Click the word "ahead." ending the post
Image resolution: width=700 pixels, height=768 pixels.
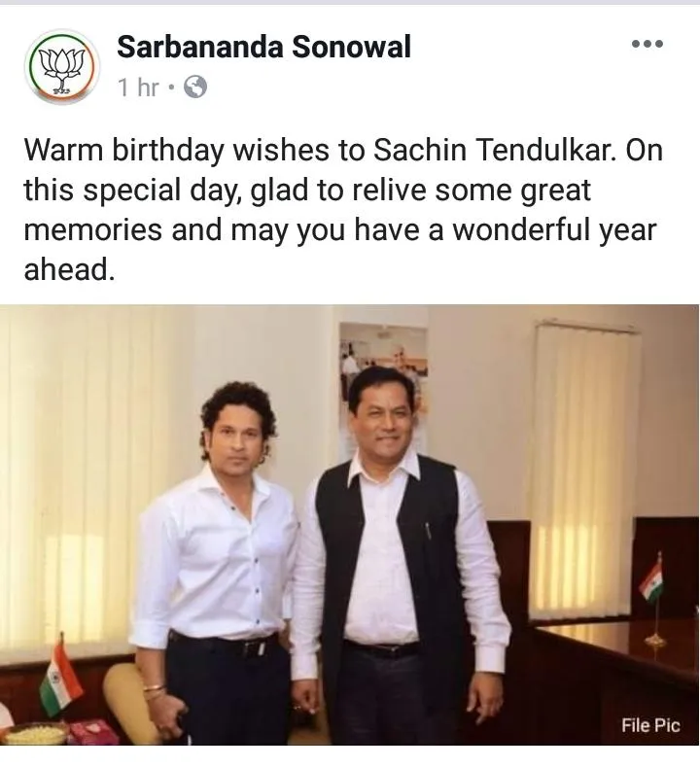click(x=69, y=269)
